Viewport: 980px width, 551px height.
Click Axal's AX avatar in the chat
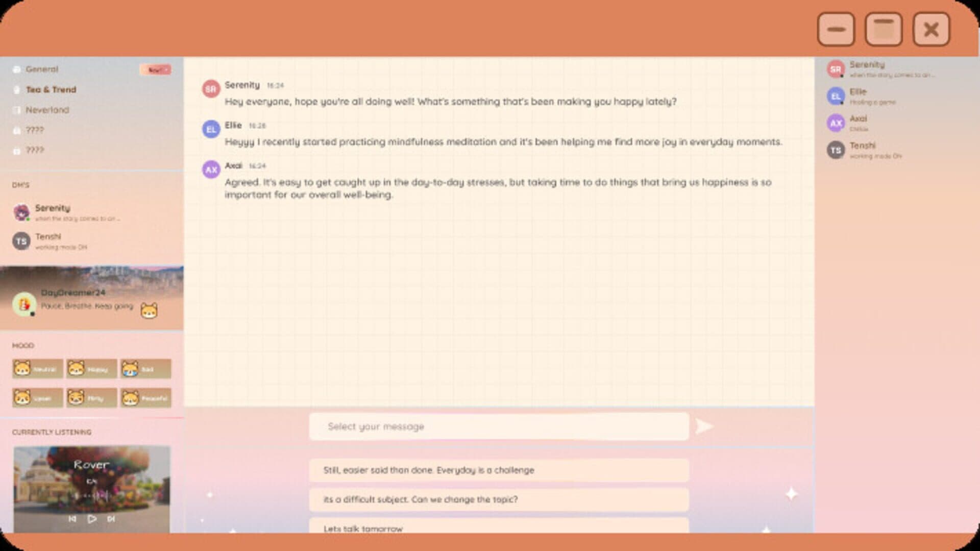(211, 170)
